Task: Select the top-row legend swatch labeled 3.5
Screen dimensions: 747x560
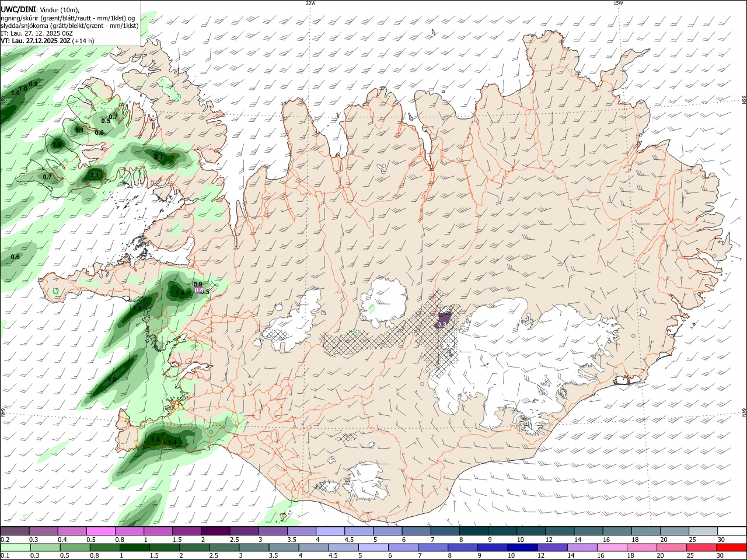Action: 302,531
